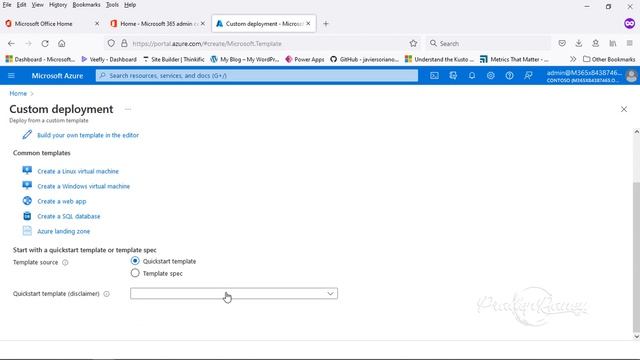Click the account avatar in the Azure header
Viewport: 640px width, 360px height.
click(631, 76)
